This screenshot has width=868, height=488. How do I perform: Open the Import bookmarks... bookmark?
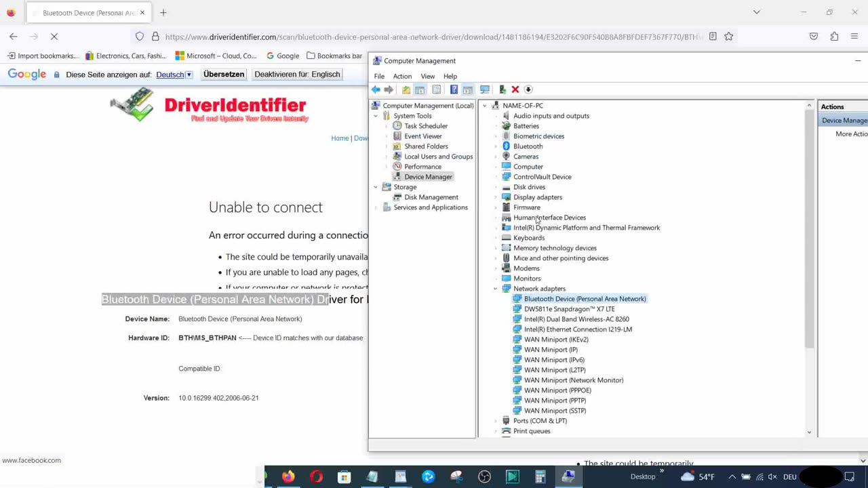43,56
